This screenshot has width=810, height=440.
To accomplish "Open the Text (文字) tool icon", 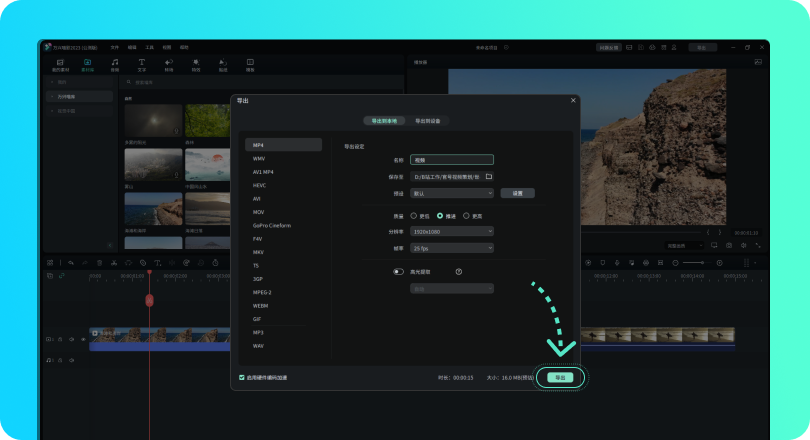I will coord(141,65).
